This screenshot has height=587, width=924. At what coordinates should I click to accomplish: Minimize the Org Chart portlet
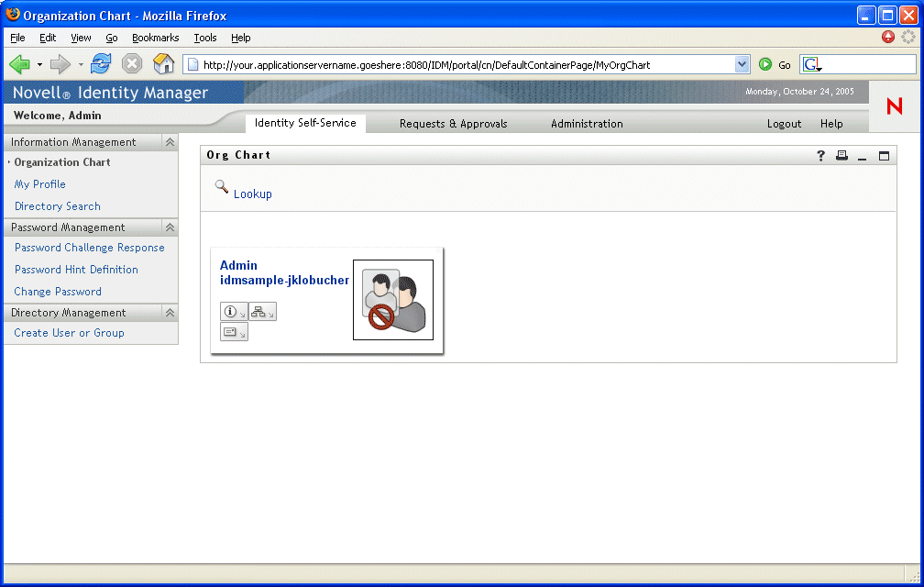click(x=862, y=157)
